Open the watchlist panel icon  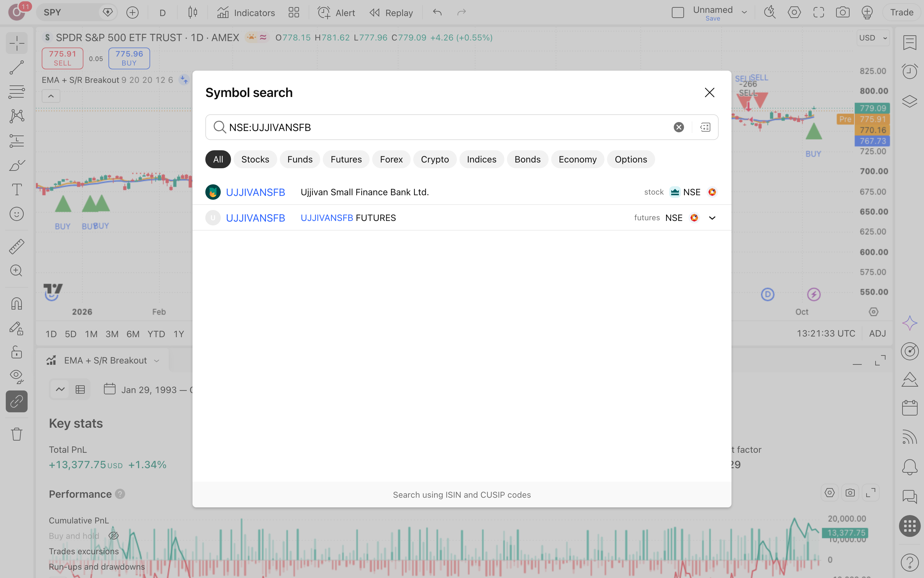(910, 43)
